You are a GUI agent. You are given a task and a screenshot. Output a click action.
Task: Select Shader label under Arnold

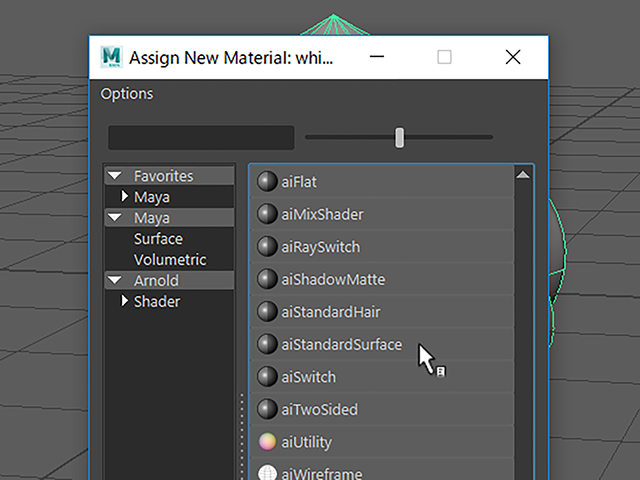click(157, 301)
